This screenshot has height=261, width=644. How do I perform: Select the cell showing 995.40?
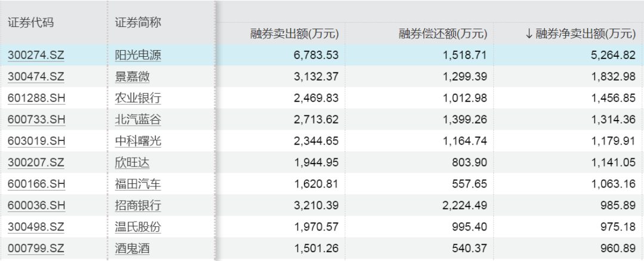419,227
